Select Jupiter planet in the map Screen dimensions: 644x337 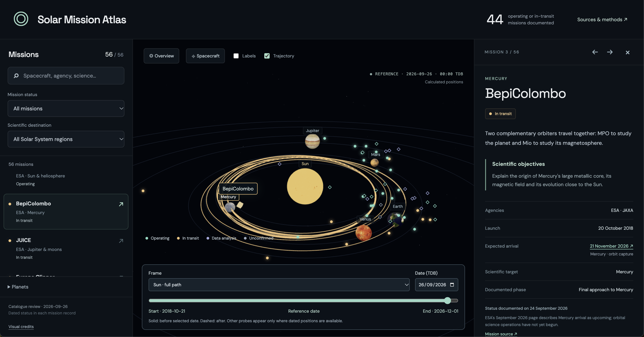tap(313, 141)
